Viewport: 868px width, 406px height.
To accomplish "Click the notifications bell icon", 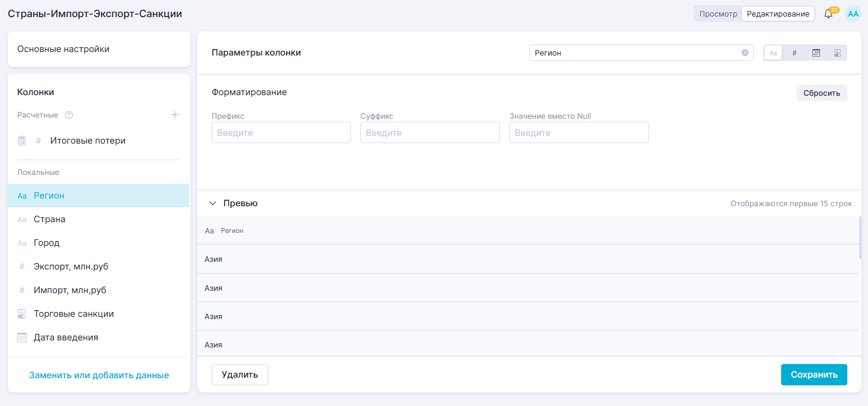I will click(828, 14).
